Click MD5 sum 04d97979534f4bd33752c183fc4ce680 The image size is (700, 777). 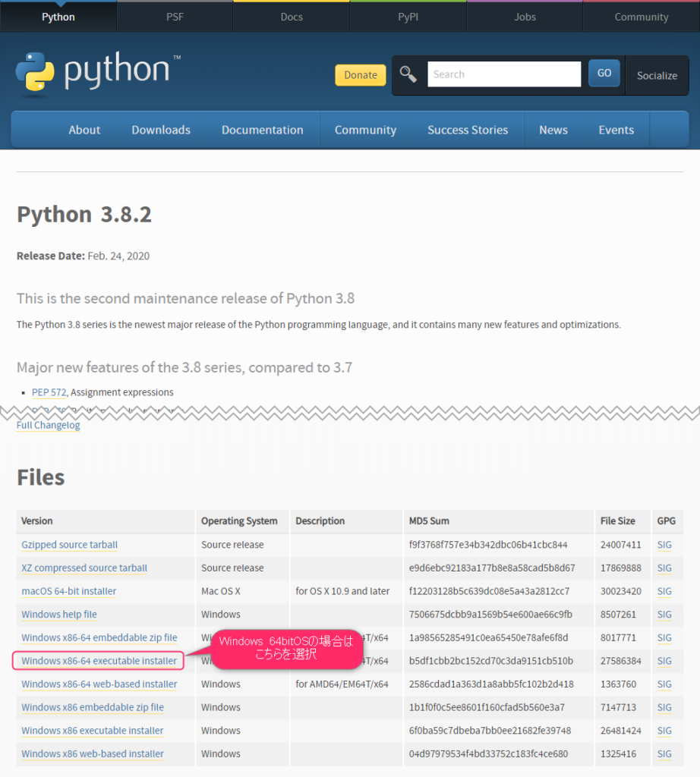(488, 754)
